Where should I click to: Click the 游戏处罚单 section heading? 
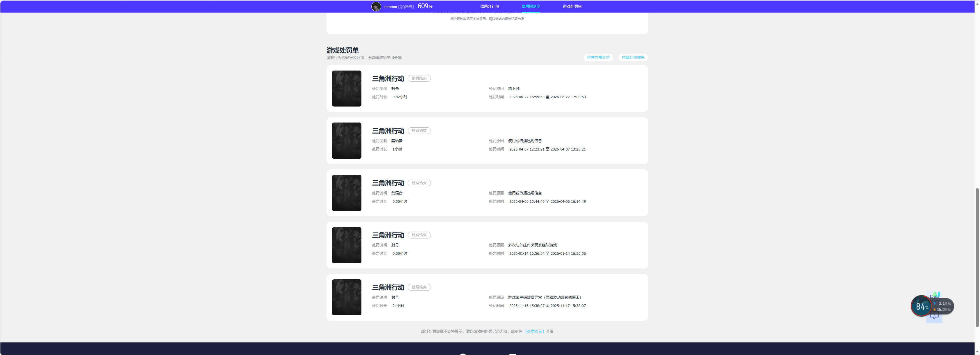(x=342, y=50)
